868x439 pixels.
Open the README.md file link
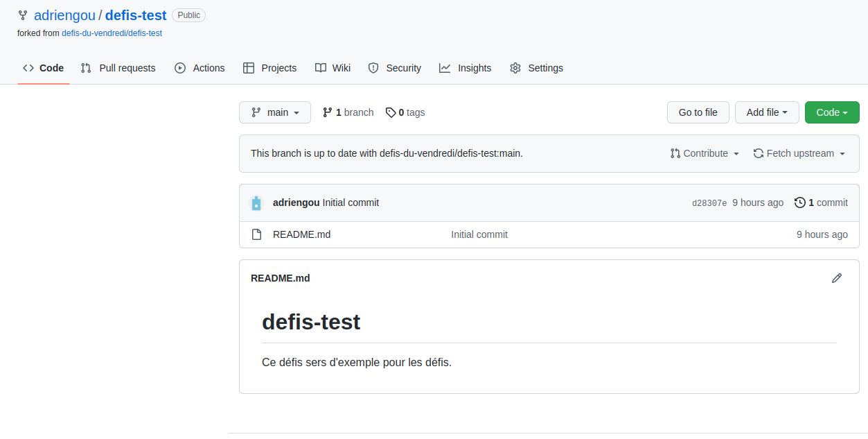tap(302, 234)
